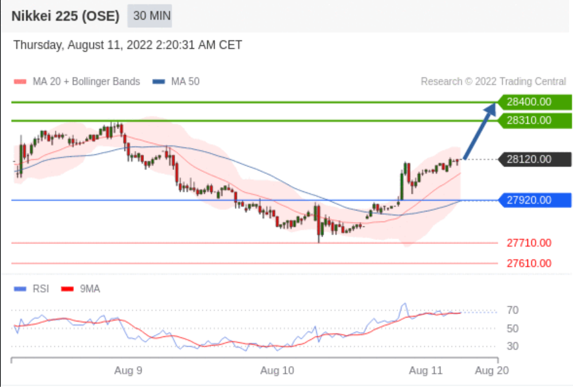Image resolution: width=573 pixels, height=392 pixels.
Task: Click the 30 MIN timeframe button
Action: (149, 16)
